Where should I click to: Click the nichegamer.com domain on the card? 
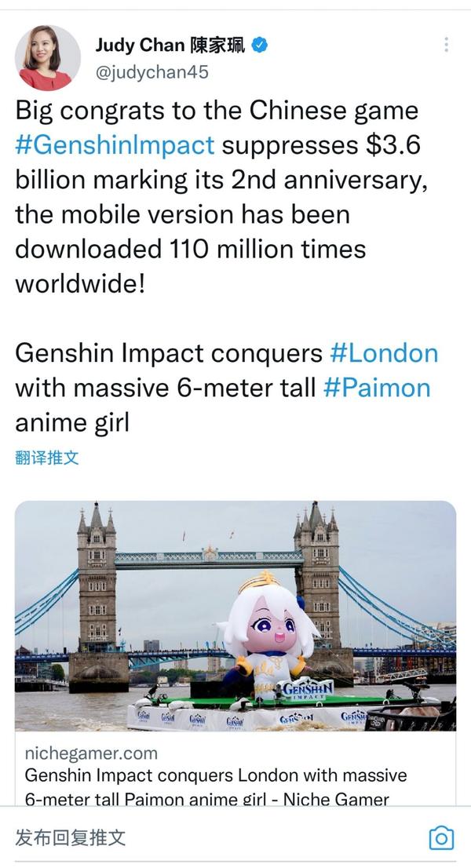(x=91, y=753)
